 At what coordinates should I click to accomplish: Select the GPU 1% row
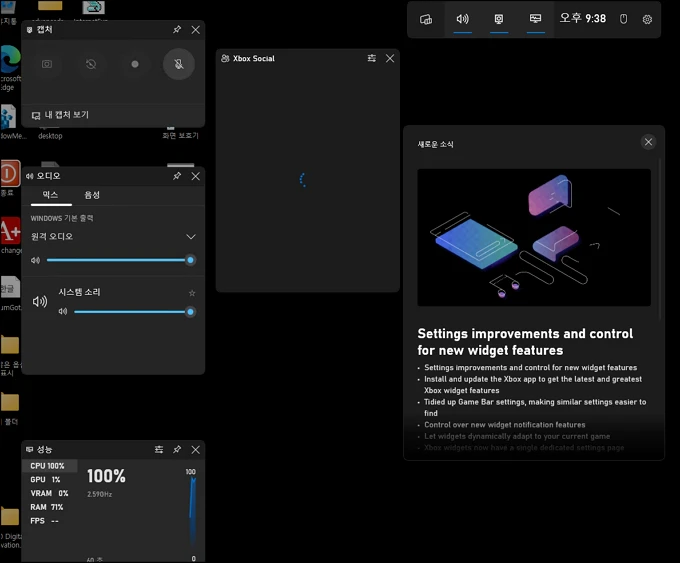49,480
